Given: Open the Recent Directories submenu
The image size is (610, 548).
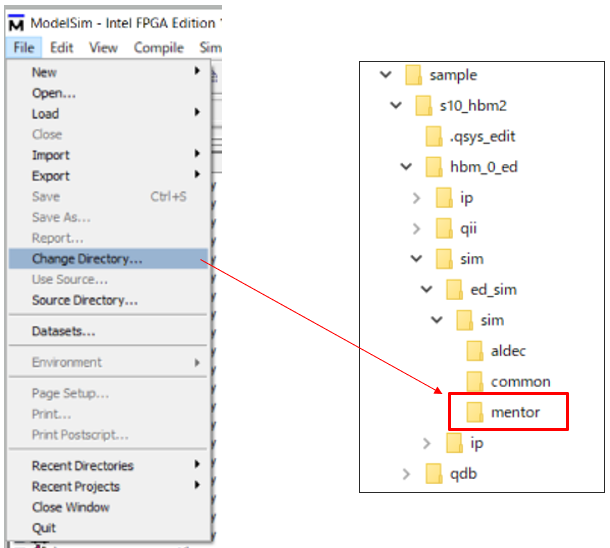Looking at the screenshot, I should 82,466.
